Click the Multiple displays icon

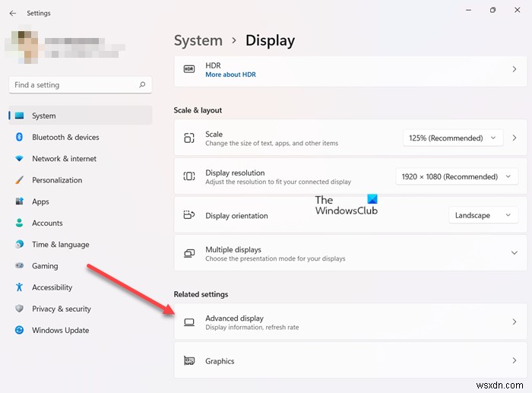tap(189, 253)
